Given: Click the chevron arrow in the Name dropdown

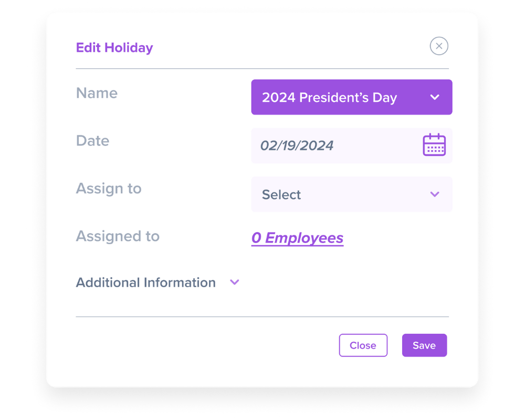Looking at the screenshot, I should coord(434,97).
